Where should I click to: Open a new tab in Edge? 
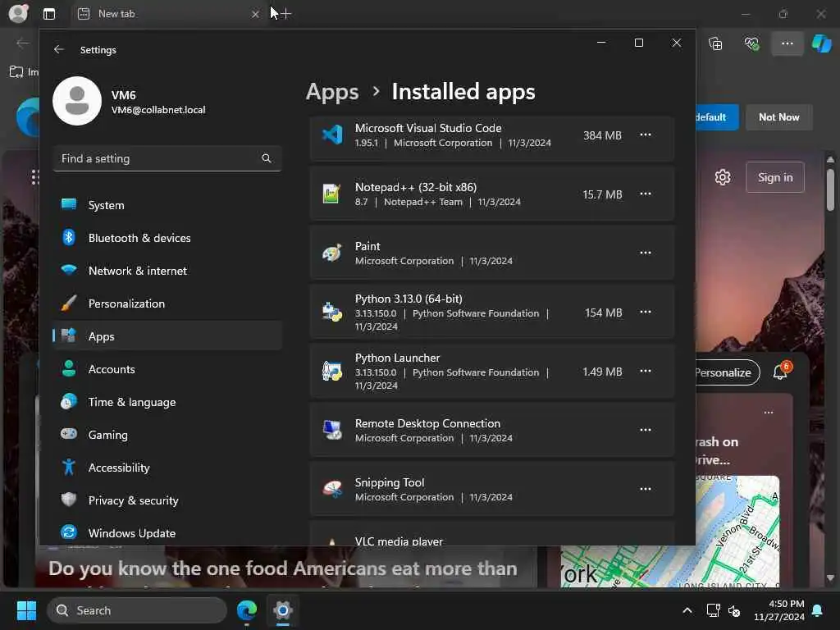click(285, 14)
